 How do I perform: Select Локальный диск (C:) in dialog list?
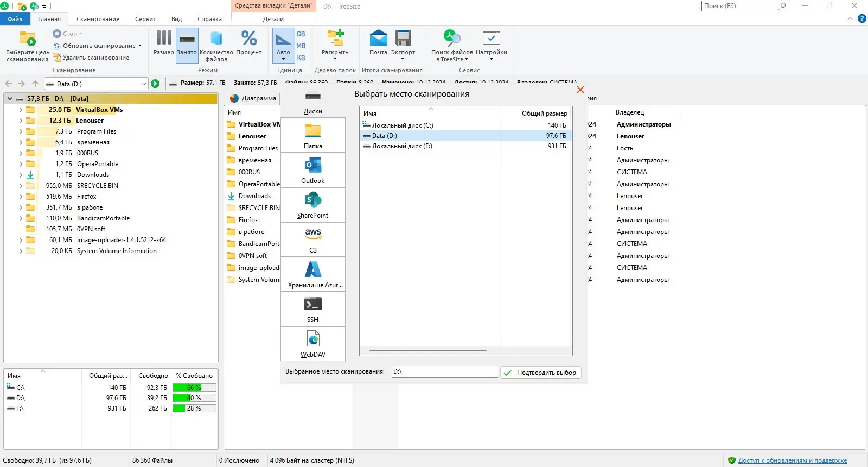pos(465,125)
